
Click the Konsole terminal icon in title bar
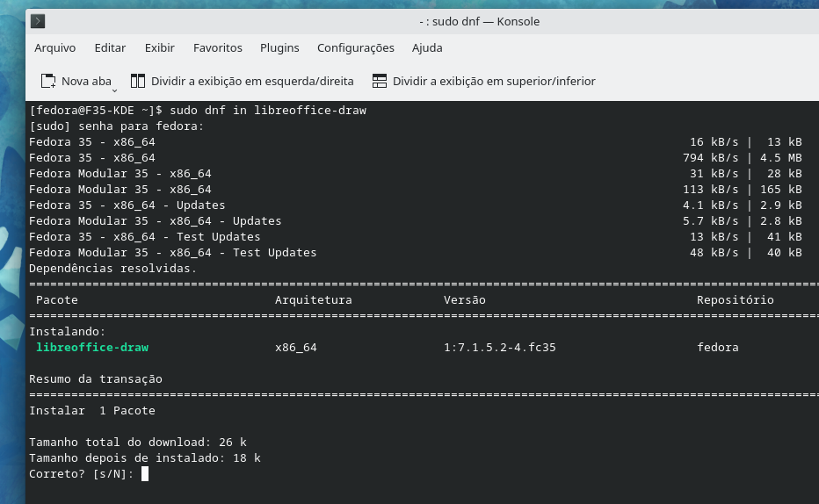pyautogui.click(x=38, y=21)
